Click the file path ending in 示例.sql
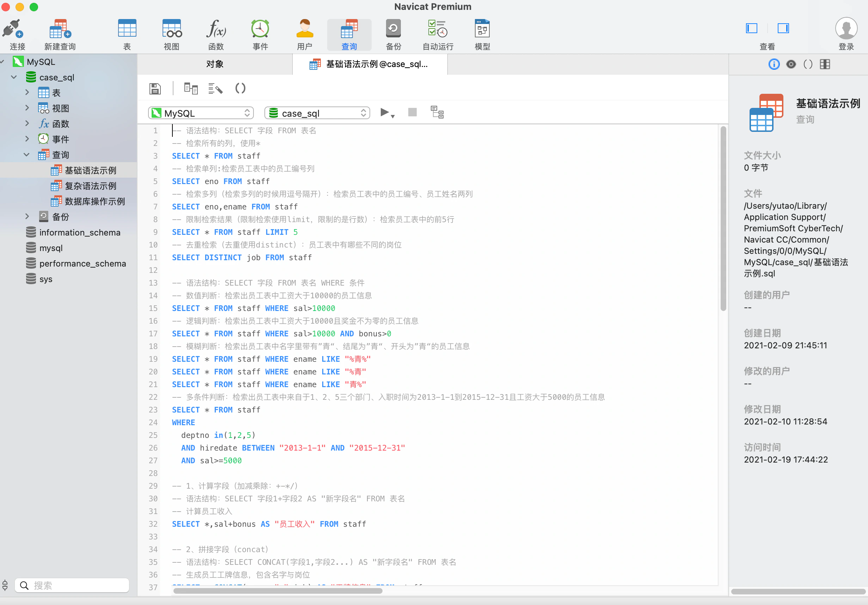The height and width of the screenshot is (605, 868). point(796,239)
